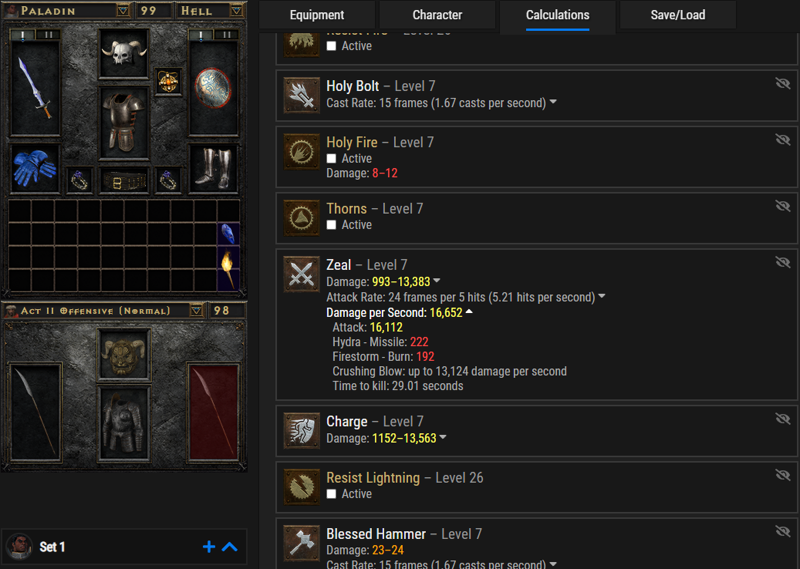Select the Holy Bolt skill icon
The height and width of the screenshot is (569, 800).
click(x=302, y=95)
